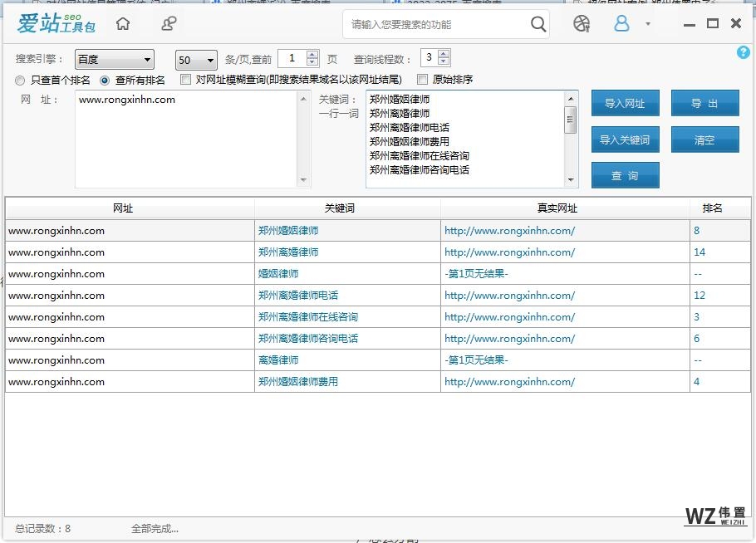The height and width of the screenshot is (543, 756).
Task: Open the sharing/link icon beside Home
Action: (169, 24)
